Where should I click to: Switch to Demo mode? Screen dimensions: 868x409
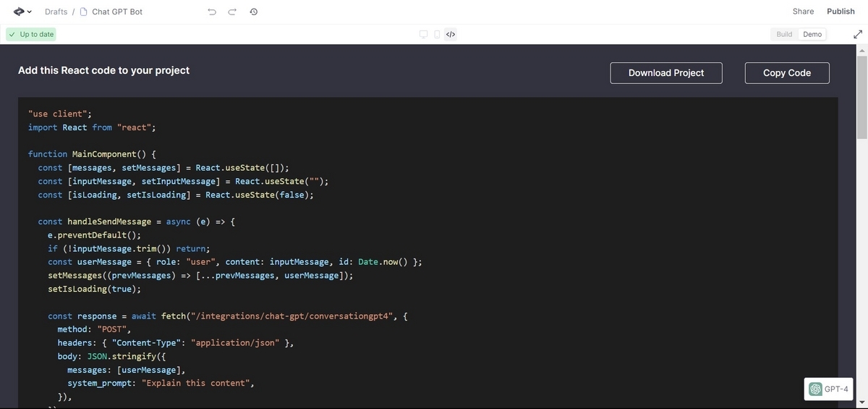(812, 34)
